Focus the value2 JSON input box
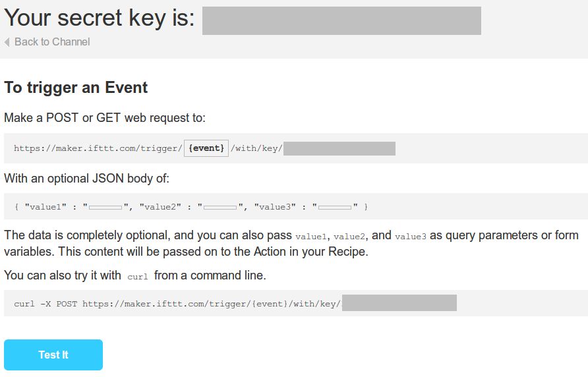 [x=220, y=208]
